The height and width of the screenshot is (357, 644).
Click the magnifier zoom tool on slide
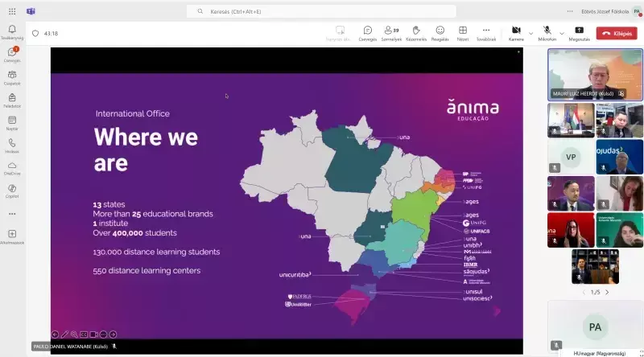[x=74, y=334]
